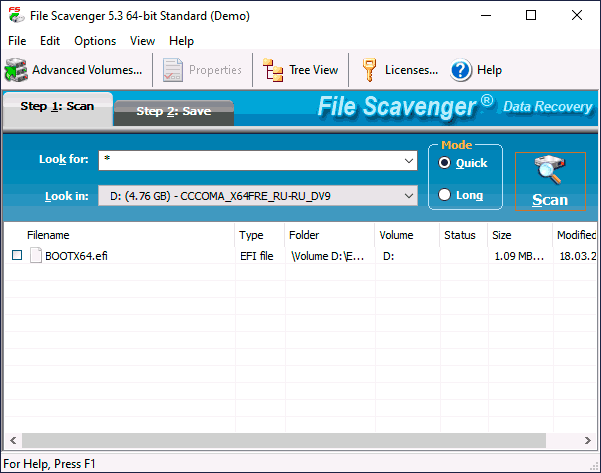
Task: Open the Edit menu
Action: pyautogui.click(x=50, y=41)
